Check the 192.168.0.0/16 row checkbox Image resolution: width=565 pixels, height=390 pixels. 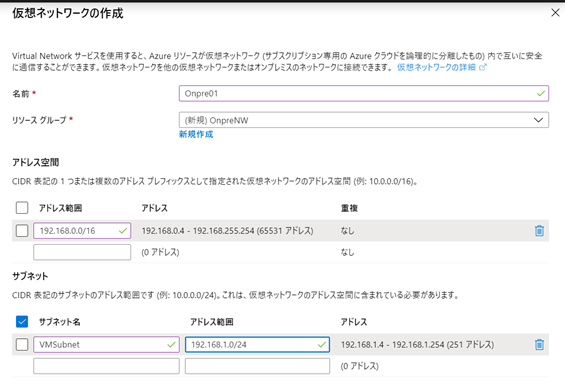point(22,231)
